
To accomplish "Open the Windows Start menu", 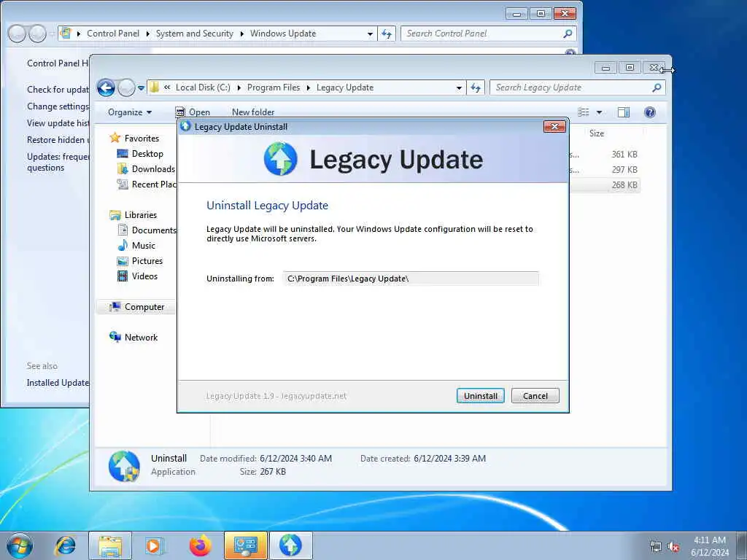I will point(20,545).
